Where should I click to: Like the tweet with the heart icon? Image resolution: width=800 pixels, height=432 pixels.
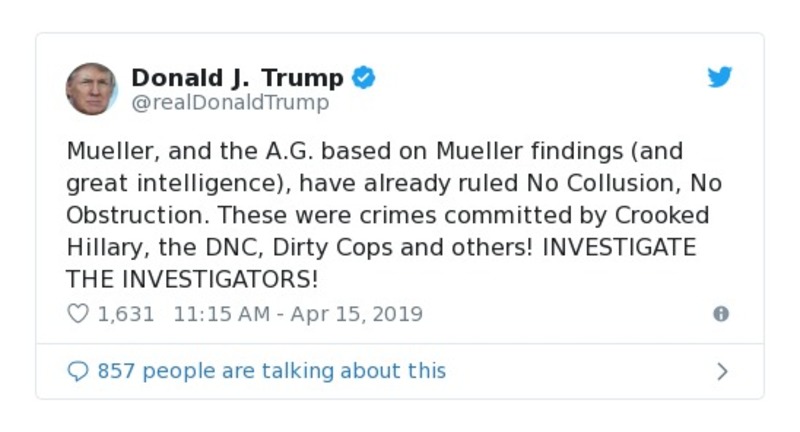pos(77,314)
